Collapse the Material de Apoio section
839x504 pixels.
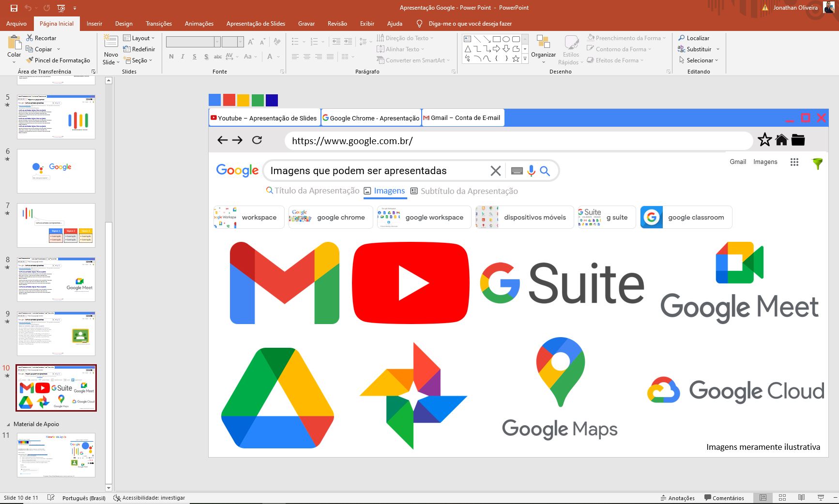tap(8, 424)
